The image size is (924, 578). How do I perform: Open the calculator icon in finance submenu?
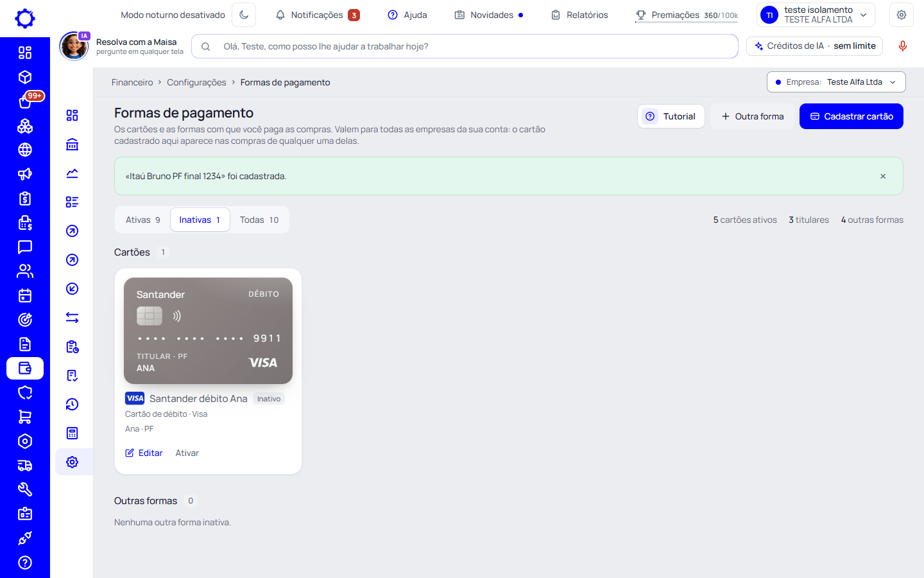tap(73, 433)
